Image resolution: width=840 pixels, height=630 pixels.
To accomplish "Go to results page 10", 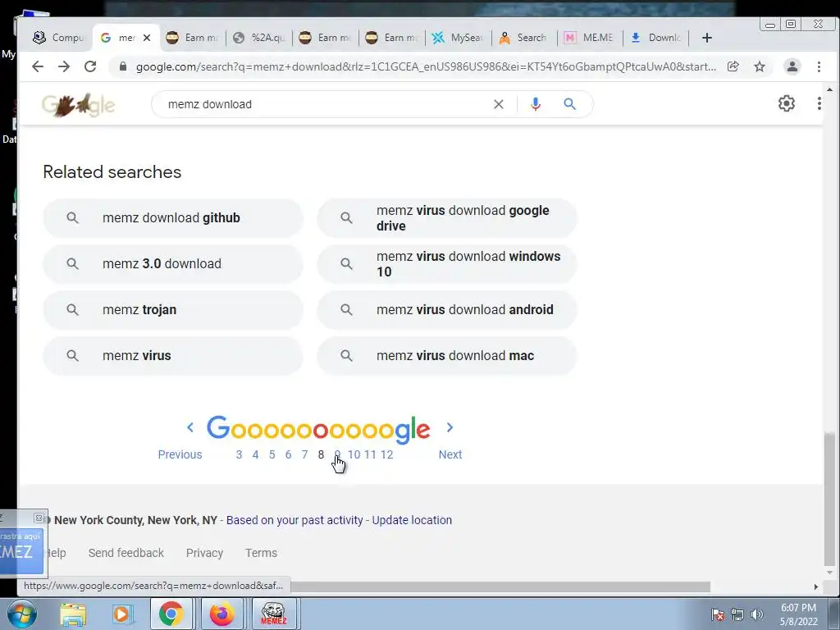I will pos(354,454).
